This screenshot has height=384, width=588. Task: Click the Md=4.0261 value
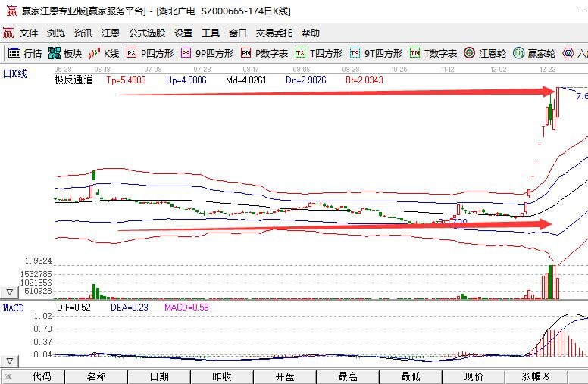click(x=246, y=80)
